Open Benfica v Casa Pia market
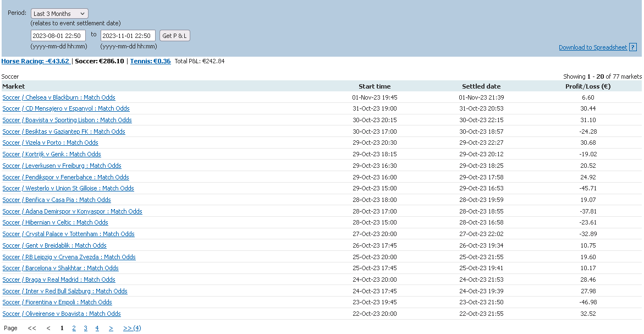 57,200
